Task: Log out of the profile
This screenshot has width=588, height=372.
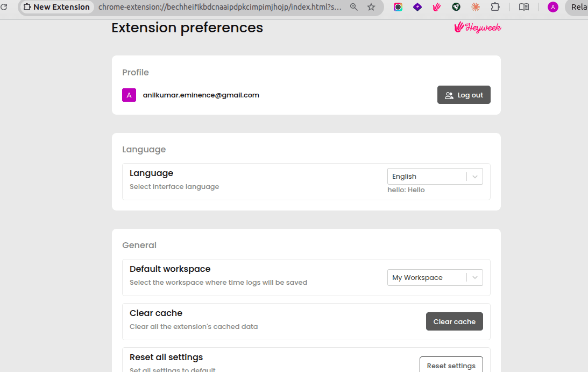Action: pyautogui.click(x=464, y=95)
